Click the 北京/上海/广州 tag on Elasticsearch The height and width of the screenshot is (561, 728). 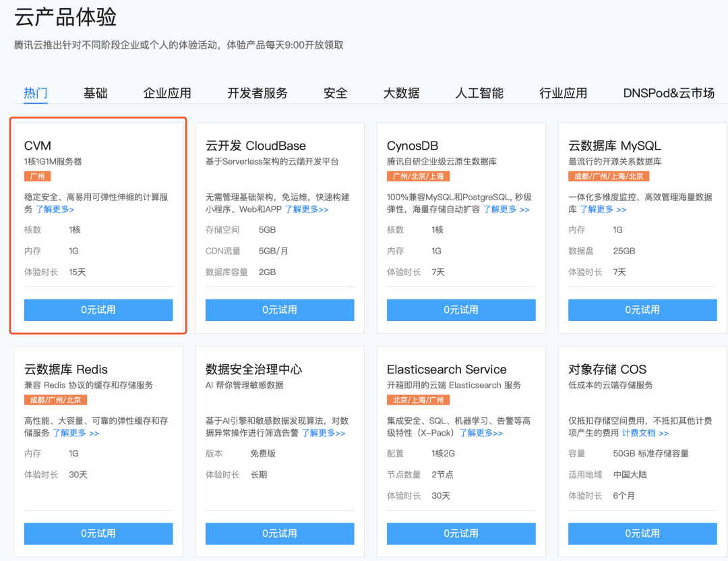419,401
